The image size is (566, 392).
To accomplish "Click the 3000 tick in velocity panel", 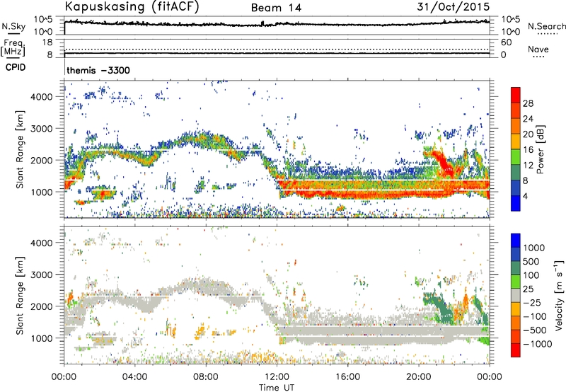I will pos(42,275).
